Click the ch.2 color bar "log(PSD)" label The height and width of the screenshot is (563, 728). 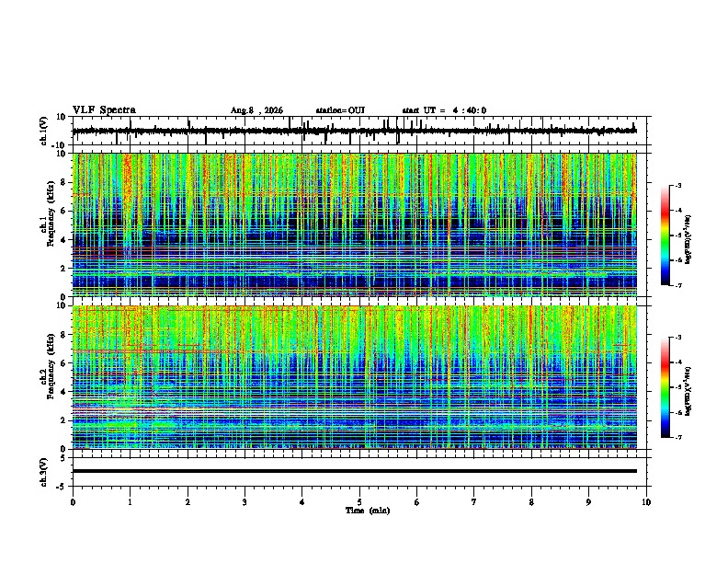[688, 390]
